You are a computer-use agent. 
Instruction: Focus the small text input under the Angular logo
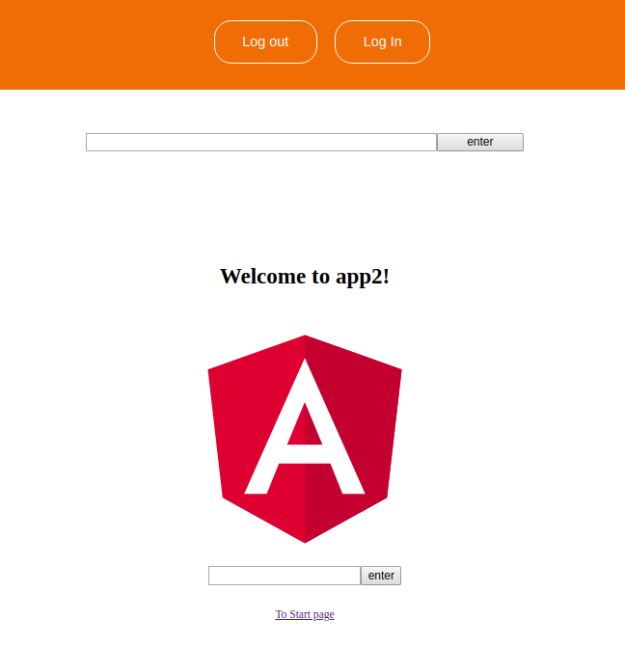coord(285,576)
